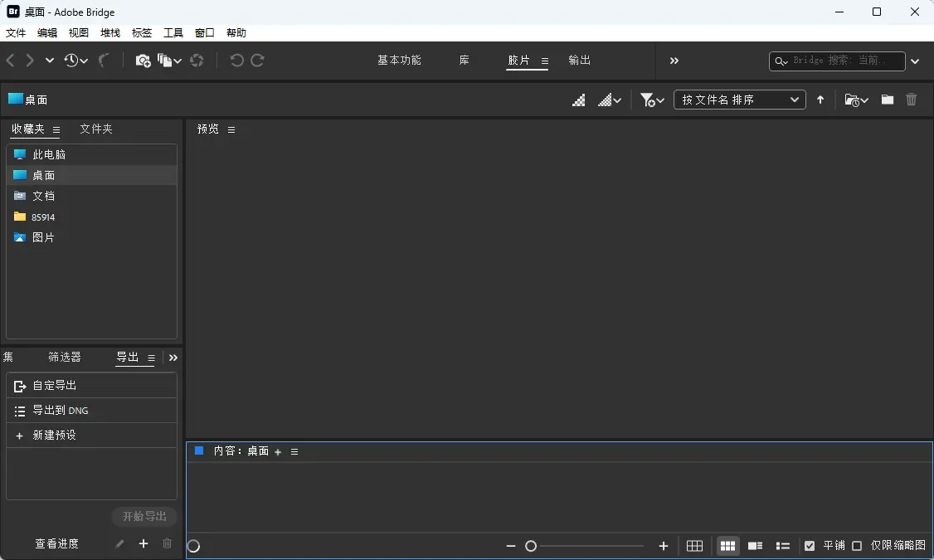This screenshot has height=560, width=934.
Task: Toggle ascending sort order arrow
Action: (x=820, y=100)
